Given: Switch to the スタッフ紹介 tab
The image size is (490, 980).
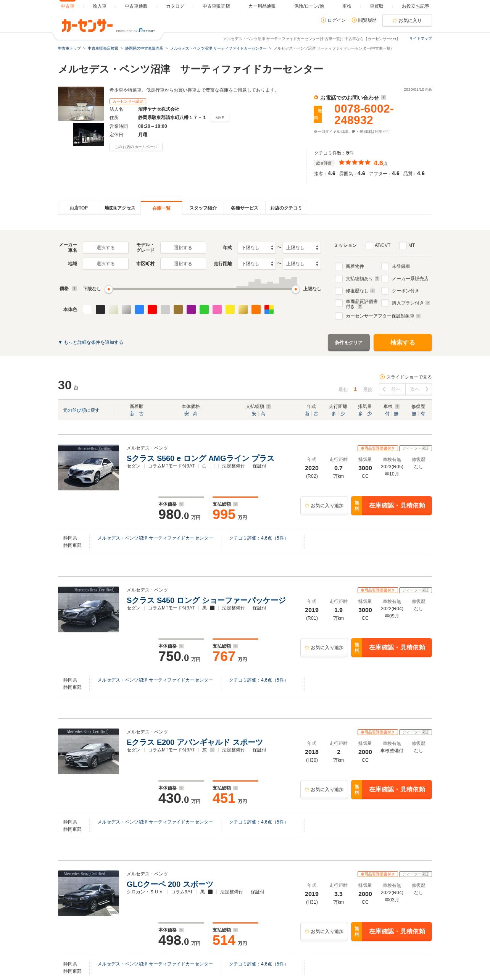Looking at the screenshot, I should 203,208.
